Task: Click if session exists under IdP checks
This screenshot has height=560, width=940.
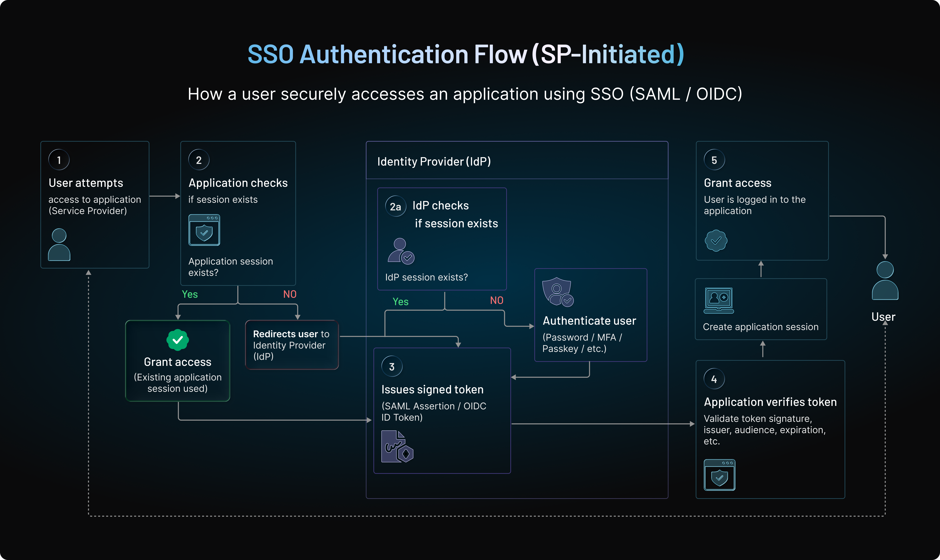Action: pyautogui.click(x=456, y=223)
